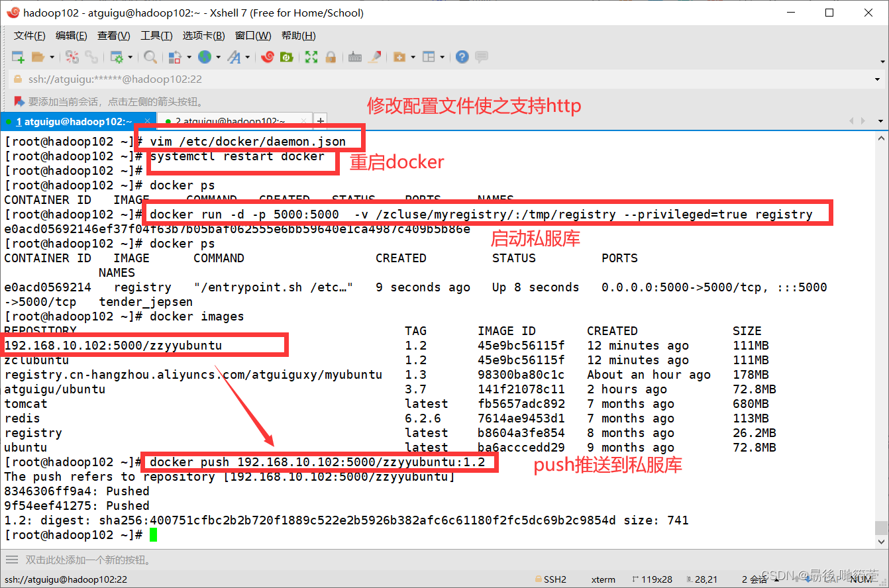Click the 119x28 size status entry

click(x=653, y=579)
